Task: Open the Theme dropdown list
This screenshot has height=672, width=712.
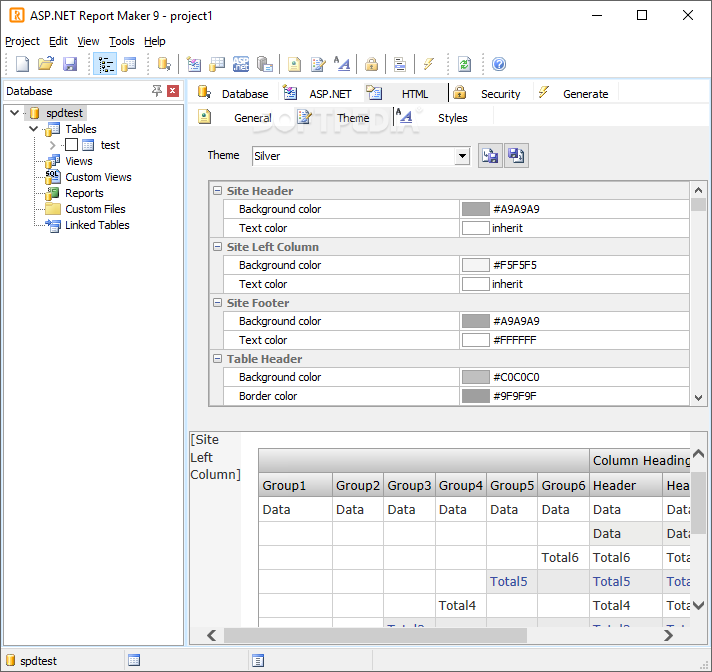Action: pyautogui.click(x=462, y=156)
